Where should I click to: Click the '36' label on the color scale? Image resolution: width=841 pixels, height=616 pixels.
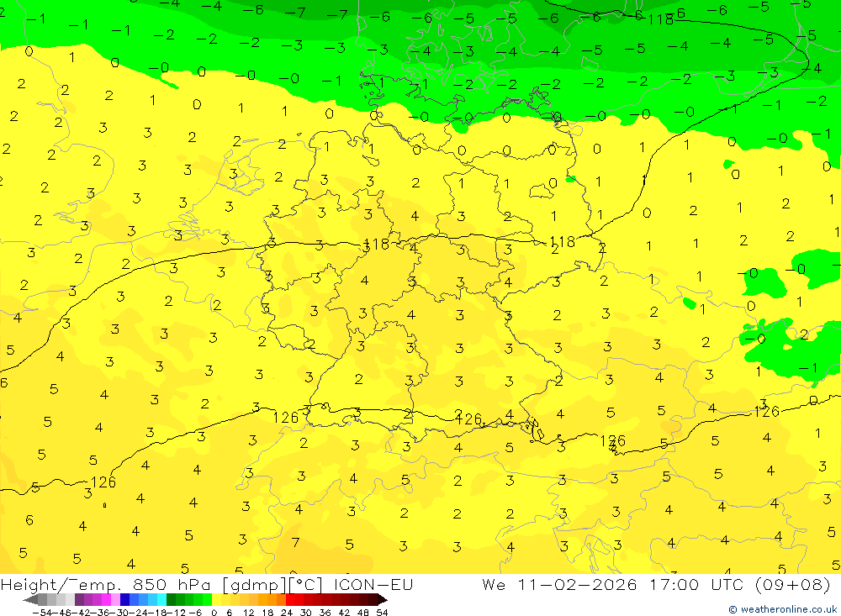tap(325, 613)
